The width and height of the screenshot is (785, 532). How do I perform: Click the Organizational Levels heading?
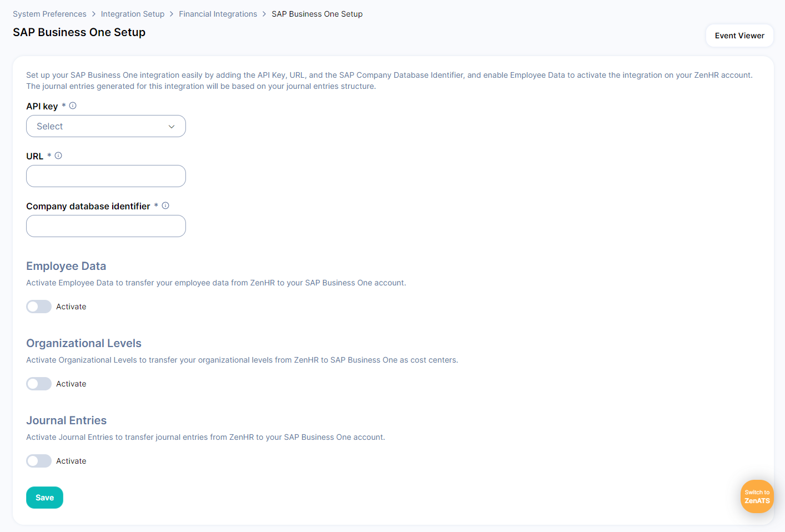pos(84,343)
